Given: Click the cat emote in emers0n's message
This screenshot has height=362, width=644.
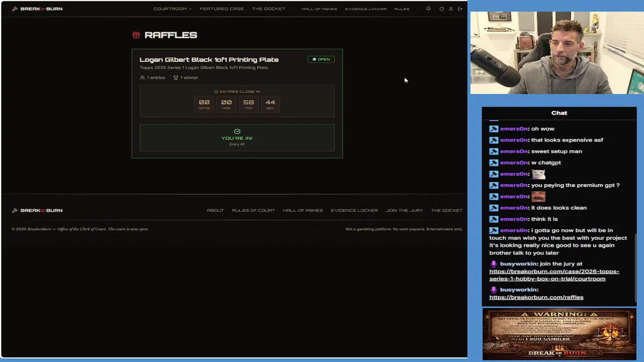Looking at the screenshot, I should [x=538, y=174].
